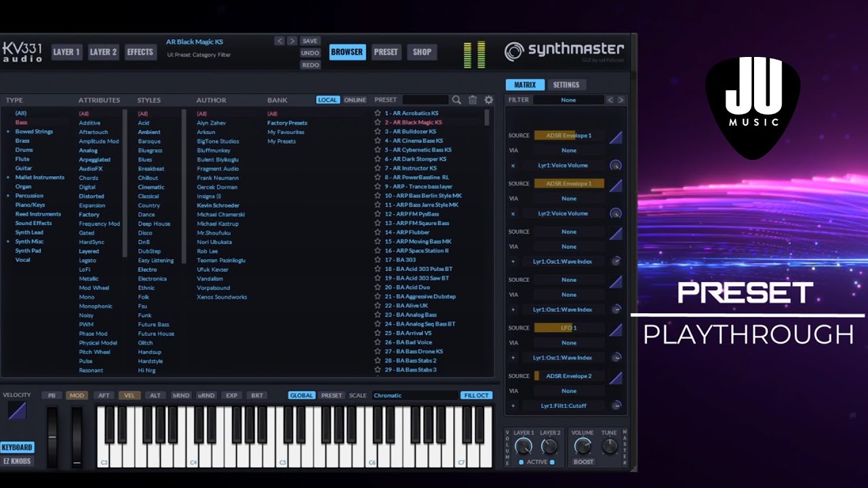Screen dimensions: 868x488
Task: Click the Layer 2 volume knob
Action: tap(549, 446)
